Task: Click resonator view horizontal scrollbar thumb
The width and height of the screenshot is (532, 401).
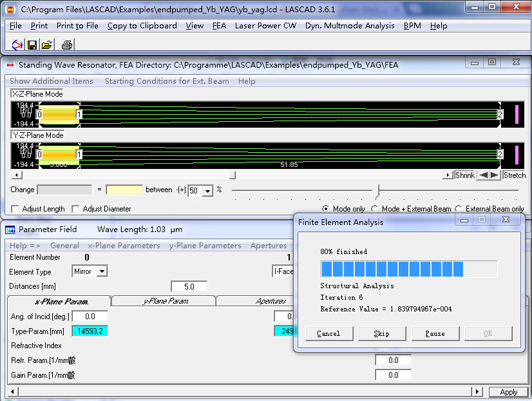Action: [233, 175]
